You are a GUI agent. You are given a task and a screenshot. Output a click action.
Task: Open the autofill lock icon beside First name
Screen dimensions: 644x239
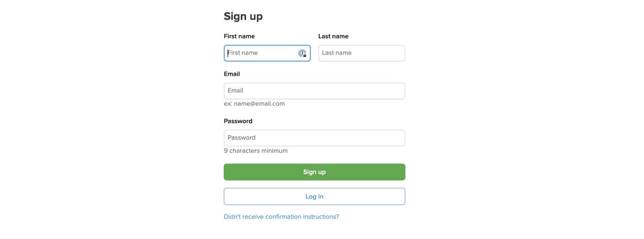[302, 53]
